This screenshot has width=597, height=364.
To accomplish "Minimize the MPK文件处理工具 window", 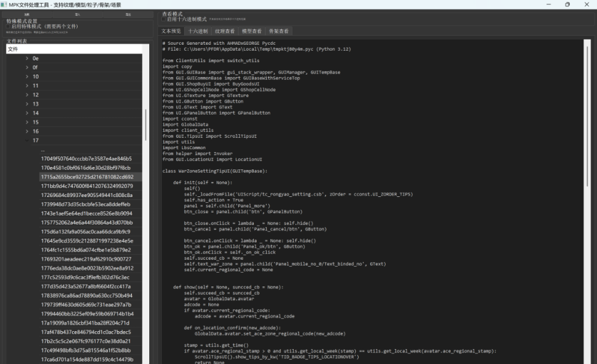I will (549, 5).
